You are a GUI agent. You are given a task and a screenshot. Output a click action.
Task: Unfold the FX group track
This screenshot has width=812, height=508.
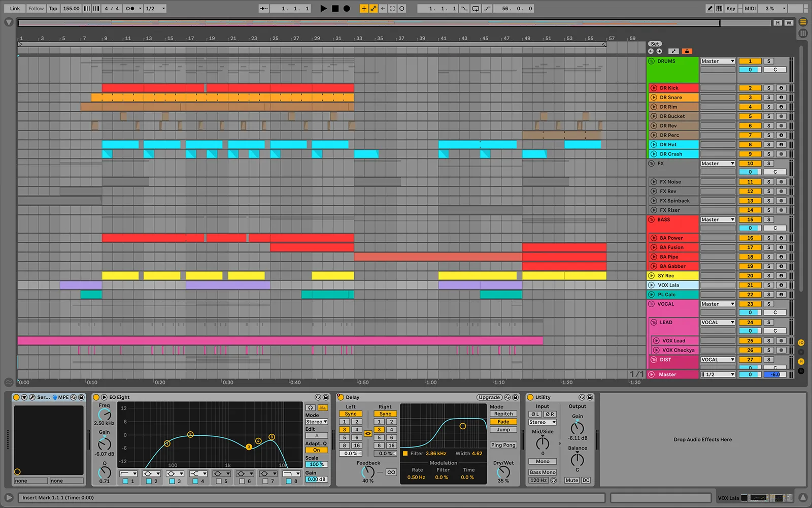pyautogui.click(x=652, y=164)
